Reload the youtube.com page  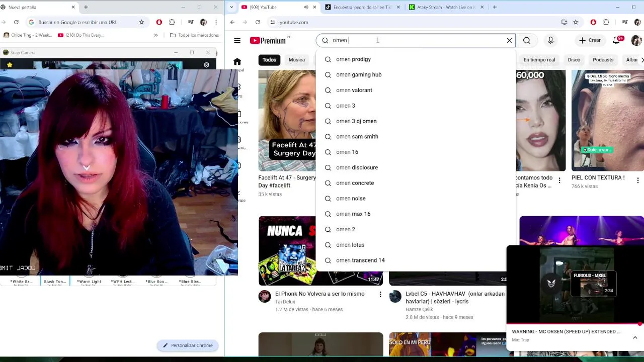click(x=258, y=22)
